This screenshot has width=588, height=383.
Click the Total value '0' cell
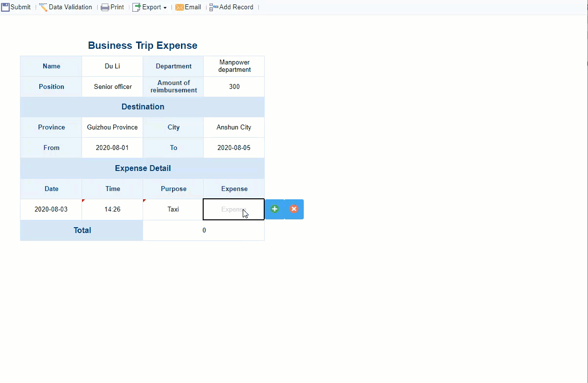coord(204,230)
